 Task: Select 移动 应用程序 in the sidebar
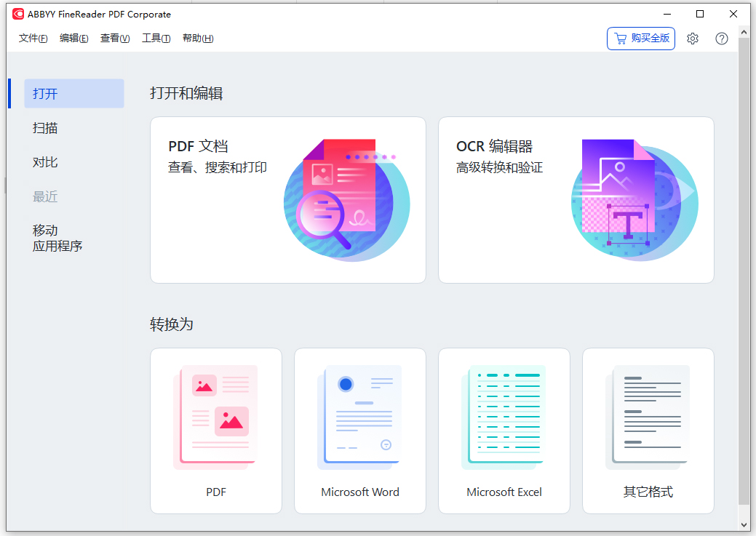(x=57, y=238)
